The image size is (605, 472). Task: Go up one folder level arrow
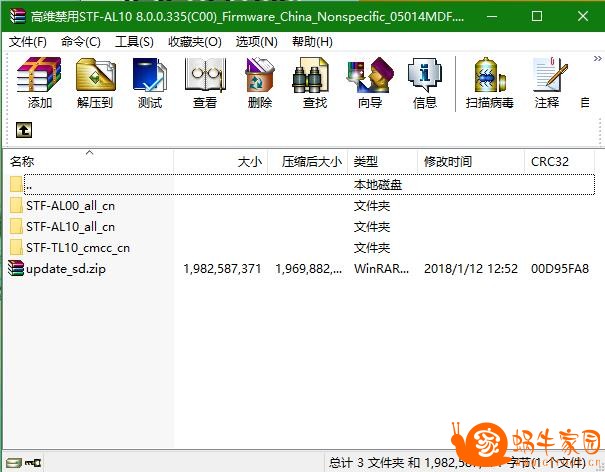[x=24, y=130]
